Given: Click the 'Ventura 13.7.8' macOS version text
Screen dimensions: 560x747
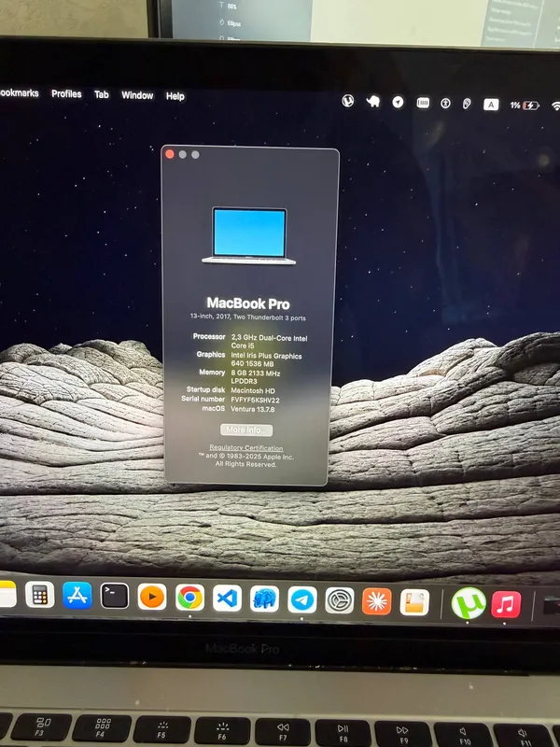Looking at the screenshot, I should [252, 409].
